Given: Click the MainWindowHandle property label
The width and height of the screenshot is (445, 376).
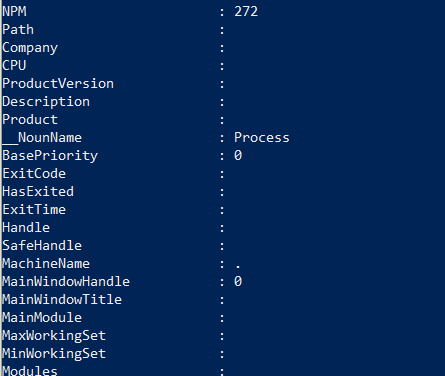Looking at the screenshot, I should pyautogui.click(x=66, y=282).
